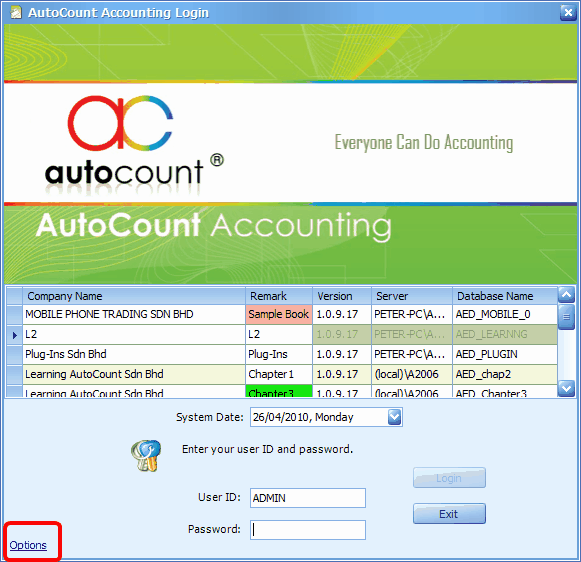Click the AED_LEARNNG database name cell
Image resolution: width=581 pixels, height=562 pixels.
505,334
